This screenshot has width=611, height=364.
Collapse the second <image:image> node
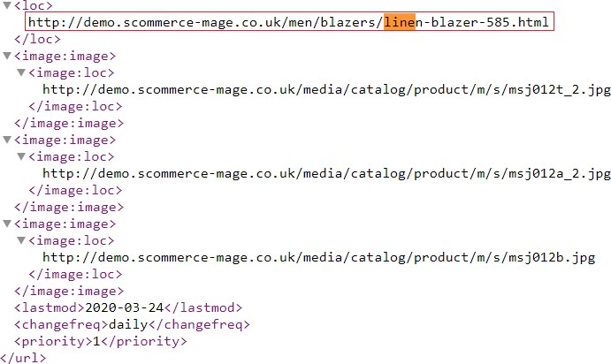(8, 140)
